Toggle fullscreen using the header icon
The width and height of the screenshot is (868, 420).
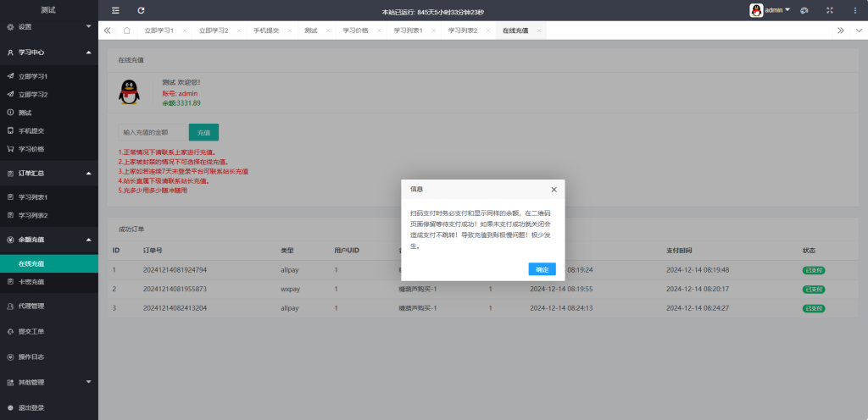click(x=830, y=10)
